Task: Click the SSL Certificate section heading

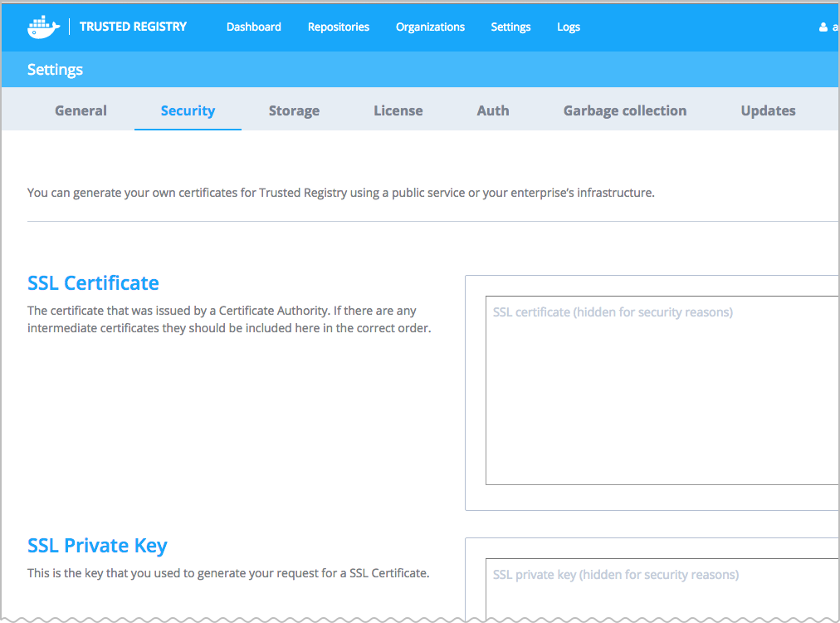Action: pyautogui.click(x=93, y=282)
